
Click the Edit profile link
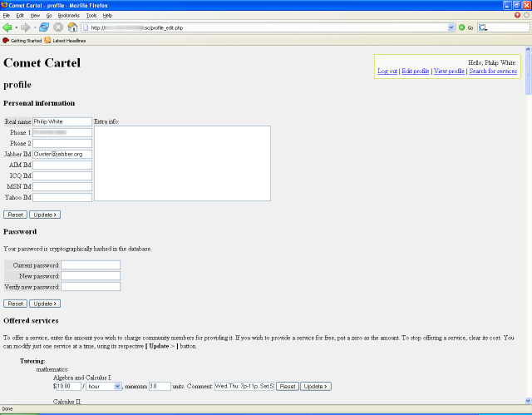[x=416, y=71]
